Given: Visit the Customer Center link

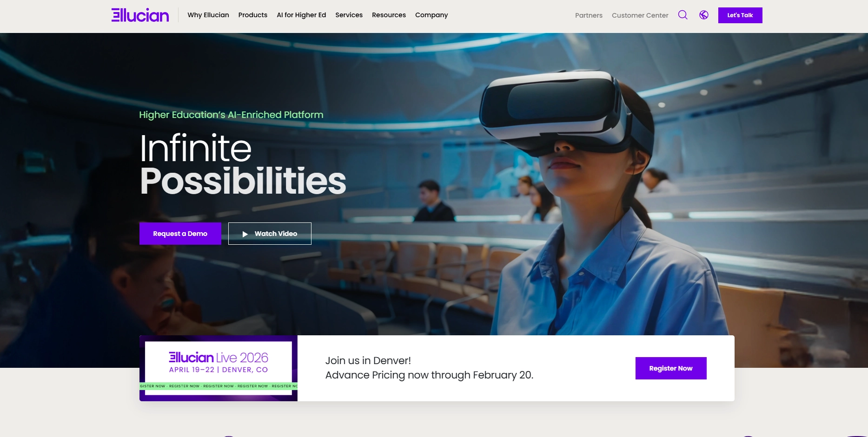Looking at the screenshot, I should [x=640, y=15].
